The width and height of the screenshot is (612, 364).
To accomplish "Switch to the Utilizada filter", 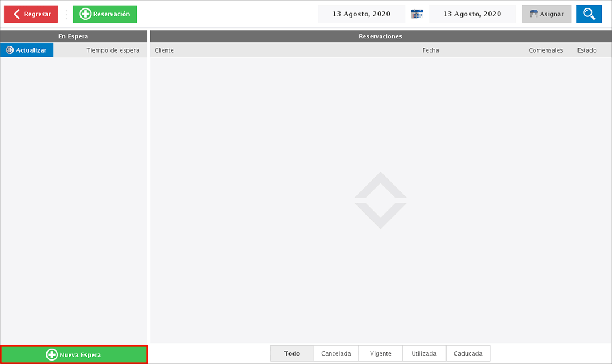I will tap(424, 353).
